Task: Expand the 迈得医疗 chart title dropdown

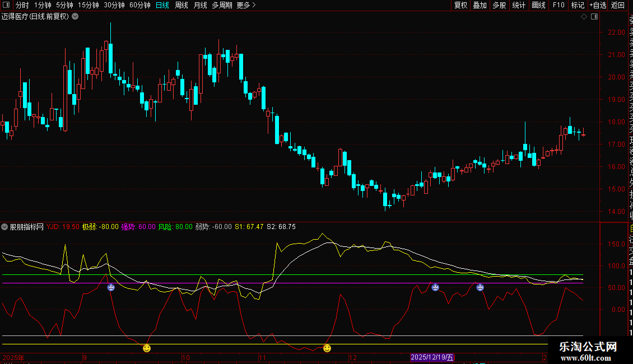Action: (x=75, y=16)
